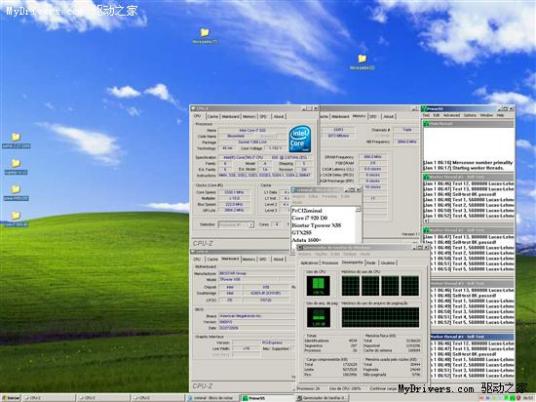
Task: Open Prime95 Help menu
Action: [x=500, y=116]
